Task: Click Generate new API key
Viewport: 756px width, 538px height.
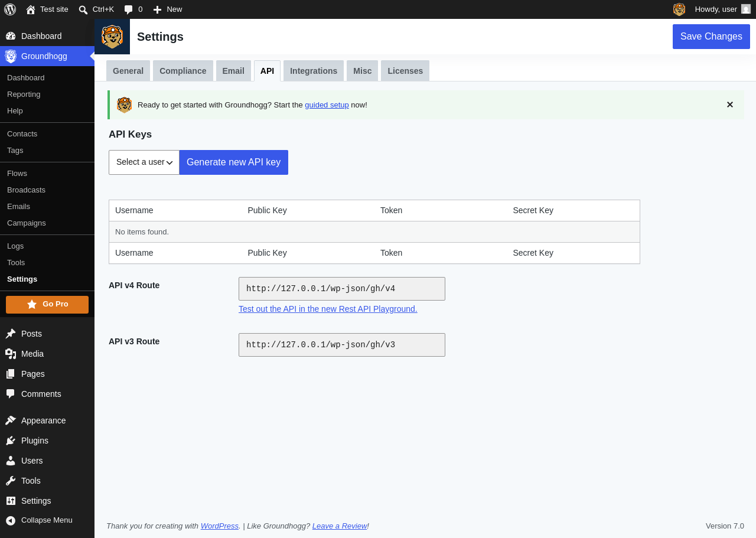Action: (x=234, y=162)
